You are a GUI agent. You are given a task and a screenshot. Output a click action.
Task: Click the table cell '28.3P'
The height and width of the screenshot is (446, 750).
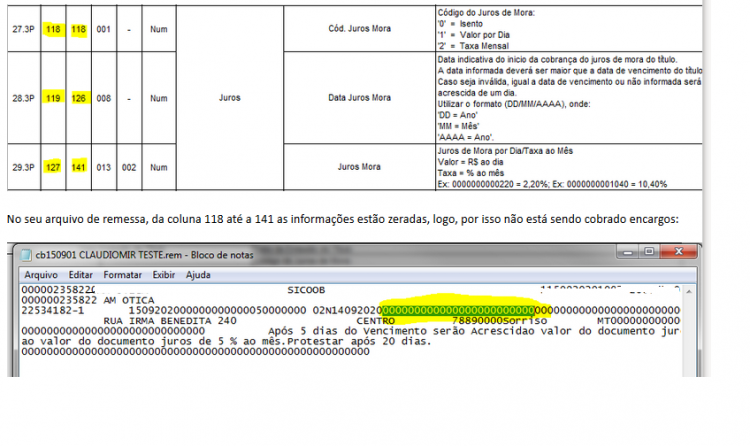click(x=23, y=98)
